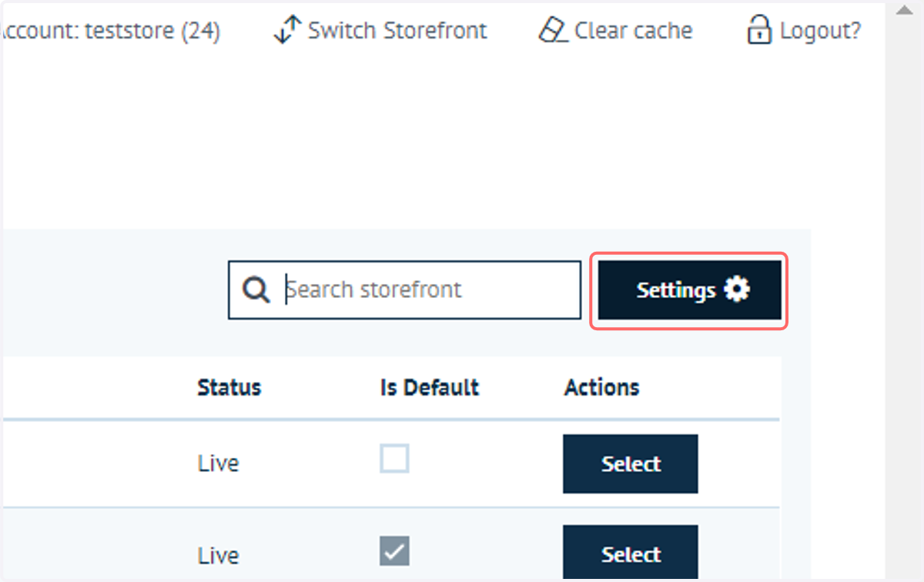
Task: Click Select button in first Live row
Action: point(631,463)
